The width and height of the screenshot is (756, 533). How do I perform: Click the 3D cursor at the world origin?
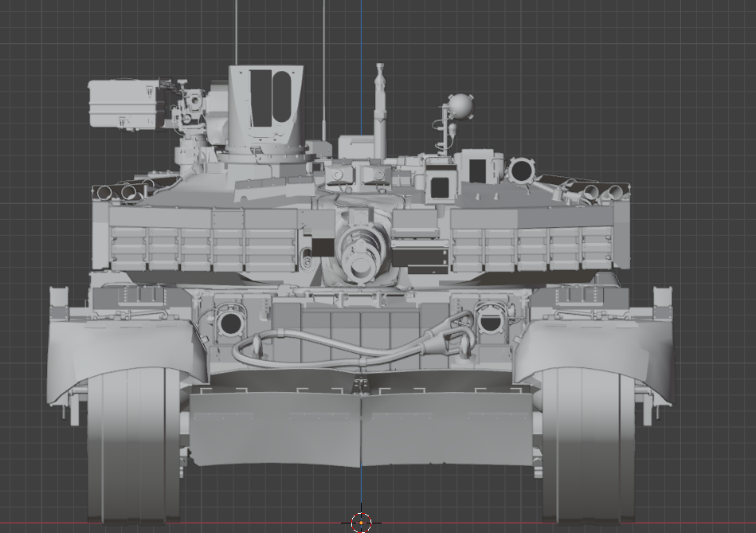coord(361,523)
